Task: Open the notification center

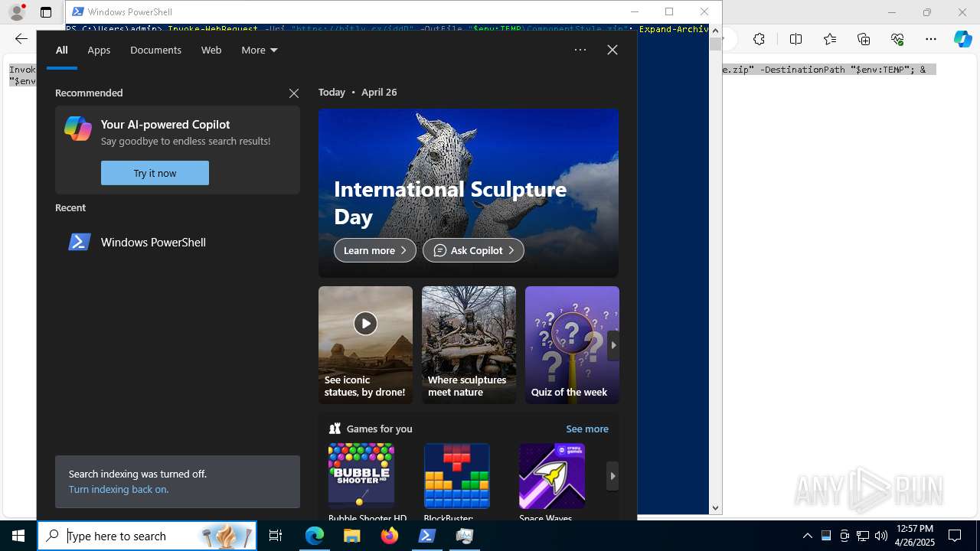Action: [x=955, y=536]
